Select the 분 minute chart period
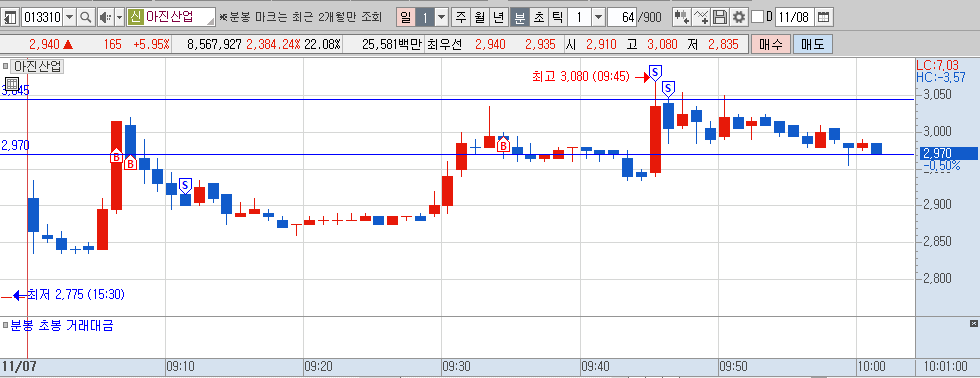The height and width of the screenshot is (378, 980). (519, 17)
